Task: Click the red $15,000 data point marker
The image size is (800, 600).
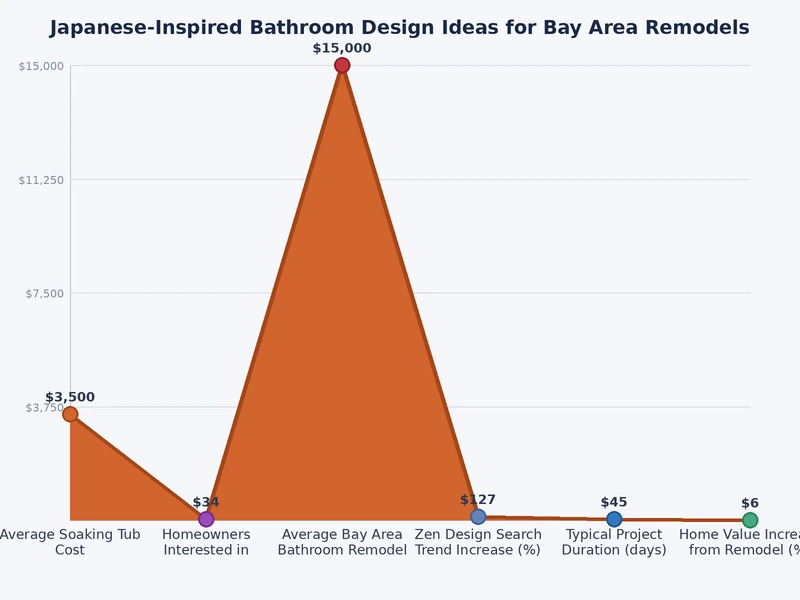Action: coord(342,65)
